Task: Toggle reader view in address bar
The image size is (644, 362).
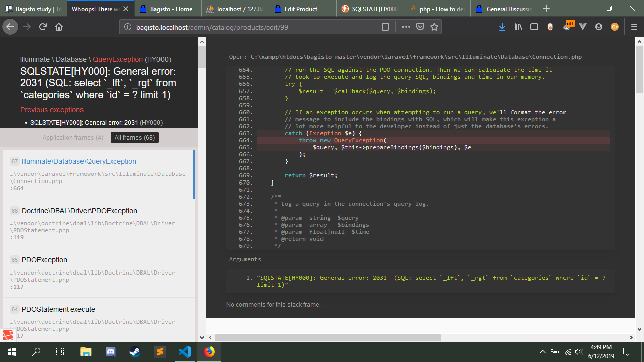Action: click(x=385, y=27)
